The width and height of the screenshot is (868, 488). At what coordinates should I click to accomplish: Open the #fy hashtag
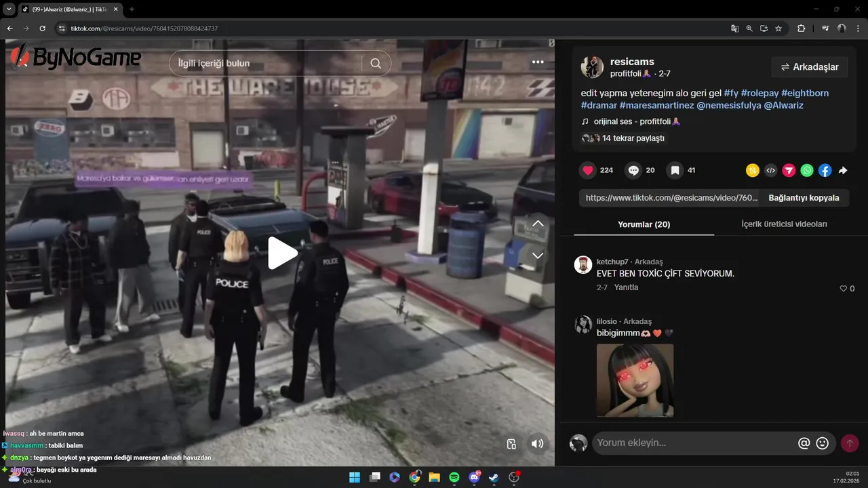[731, 93]
